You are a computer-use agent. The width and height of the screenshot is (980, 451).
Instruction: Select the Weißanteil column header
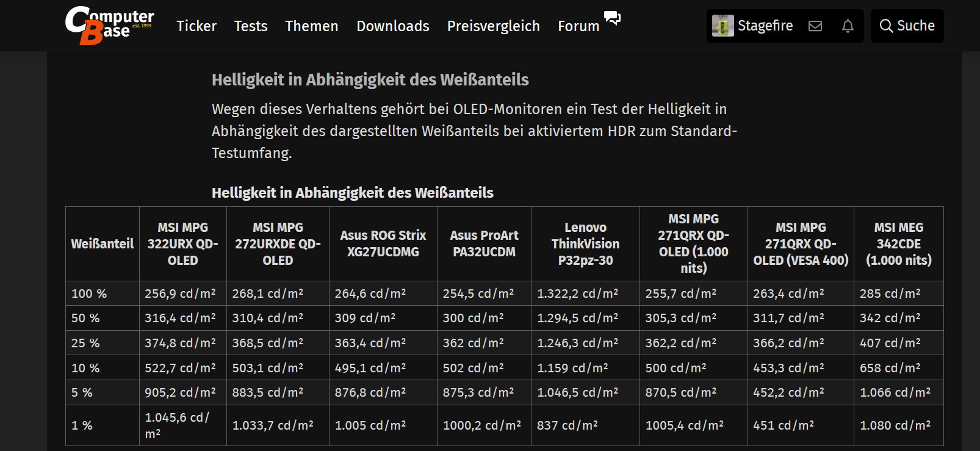point(101,244)
